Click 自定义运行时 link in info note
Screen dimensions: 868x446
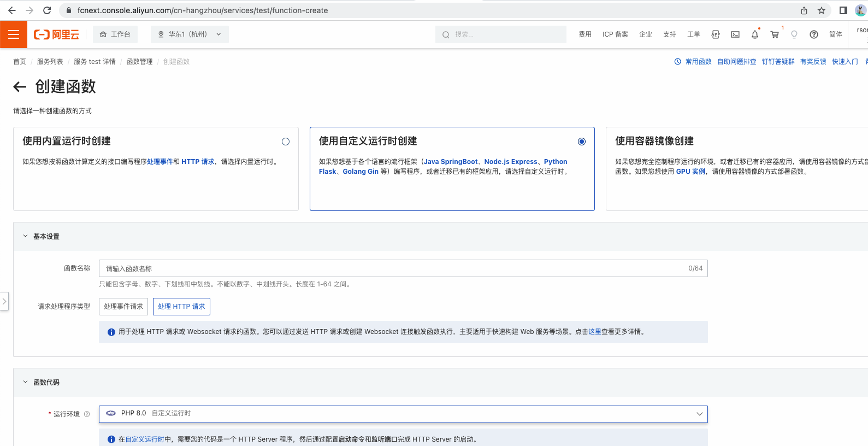[x=144, y=439]
